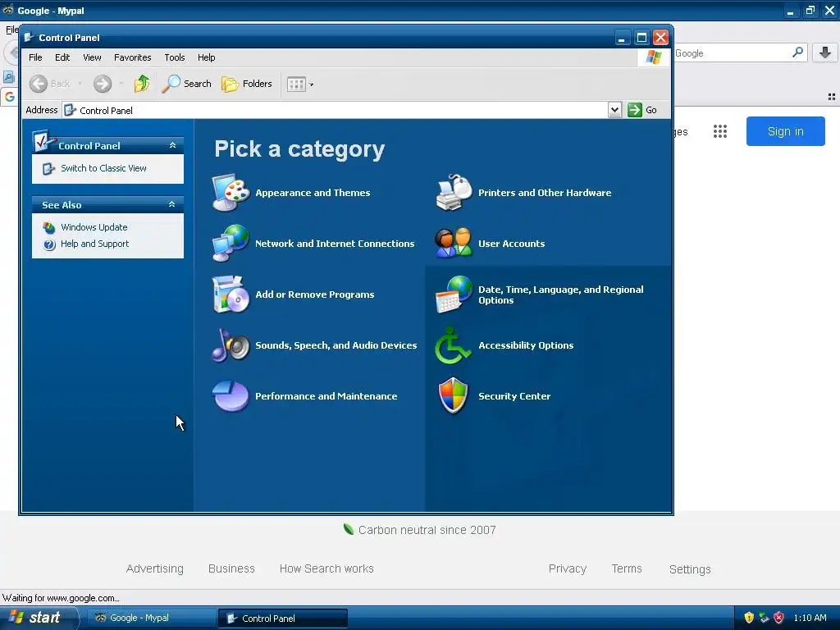The width and height of the screenshot is (840, 630).
Task: Open the Google apps grid icon in Mypal
Action: 720,131
